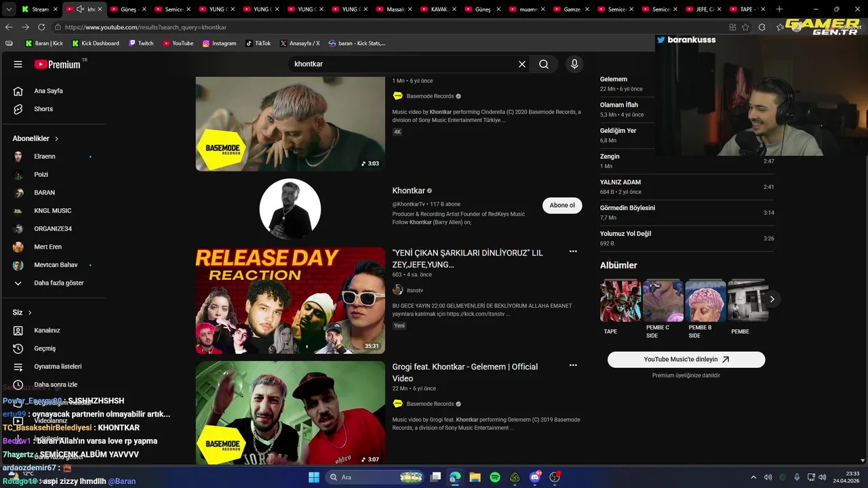Click the Windows Start button
Viewport: 868px width, 488px height.
click(x=314, y=477)
